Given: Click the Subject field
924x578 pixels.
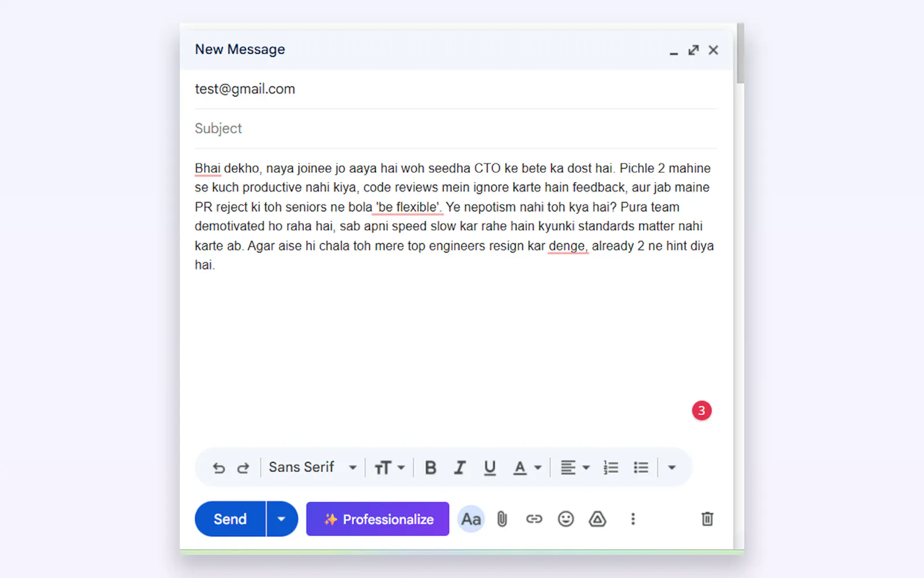Looking at the screenshot, I should [x=456, y=128].
